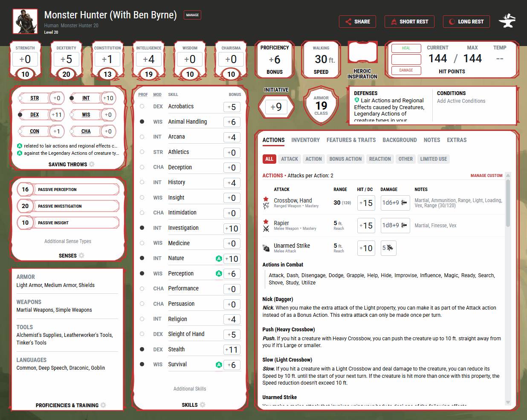
Task: Click the Nature skill advantage icon
Action: click(x=219, y=258)
